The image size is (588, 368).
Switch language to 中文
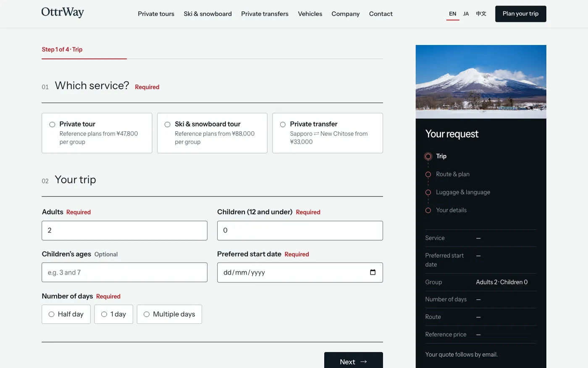tap(481, 14)
